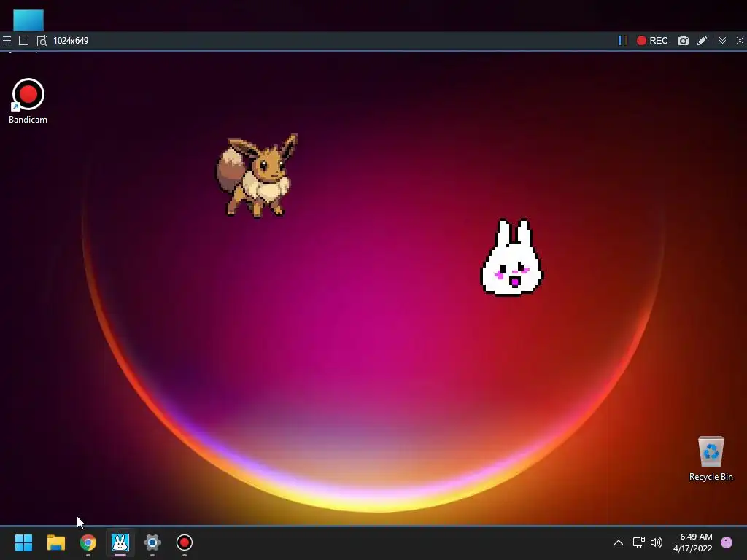
Task: Open the volume speaker tray icon
Action: (x=657, y=542)
